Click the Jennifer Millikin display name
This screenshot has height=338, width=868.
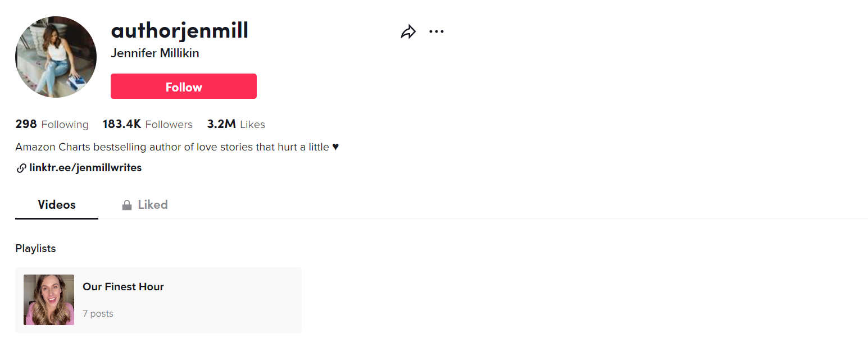coord(155,53)
